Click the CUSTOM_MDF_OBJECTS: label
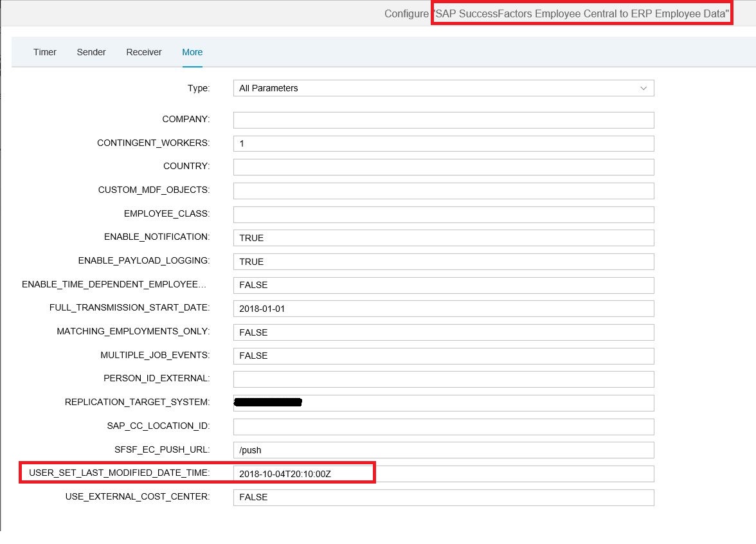The width and height of the screenshot is (756, 544). click(154, 190)
